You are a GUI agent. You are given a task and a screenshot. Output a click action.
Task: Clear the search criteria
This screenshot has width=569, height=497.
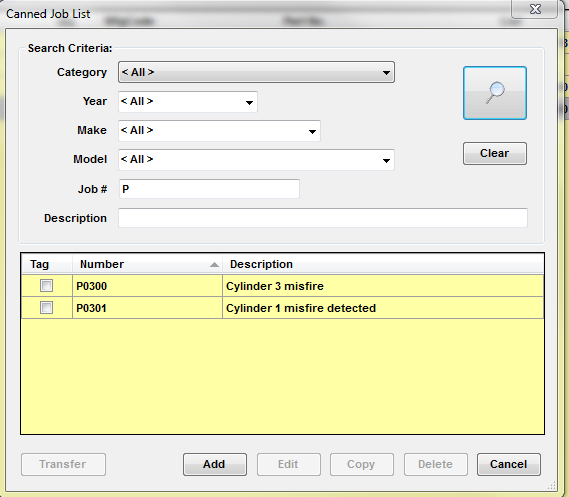[x=495, y=153]
